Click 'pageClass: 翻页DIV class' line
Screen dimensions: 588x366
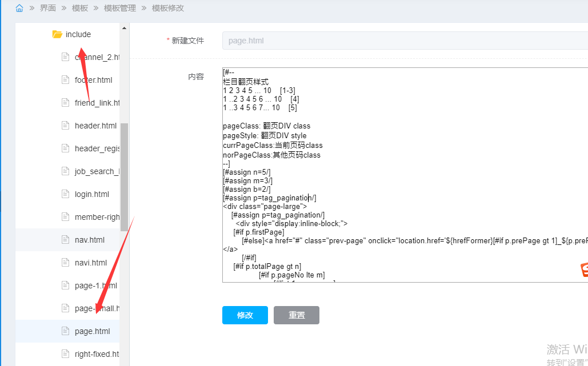coord(267,126)
